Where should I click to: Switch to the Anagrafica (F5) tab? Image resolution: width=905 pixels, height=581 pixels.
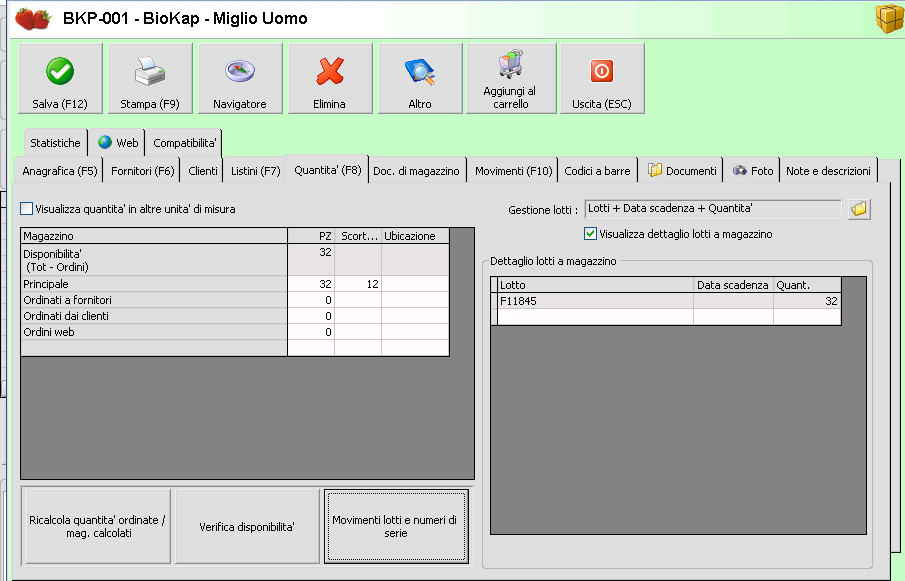[x=60, y=171]
